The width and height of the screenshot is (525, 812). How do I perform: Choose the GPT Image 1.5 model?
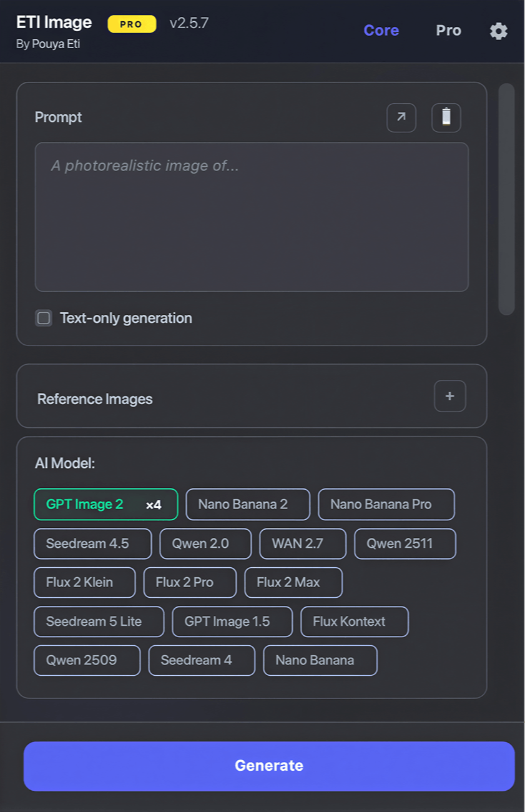tap(232, 621)
